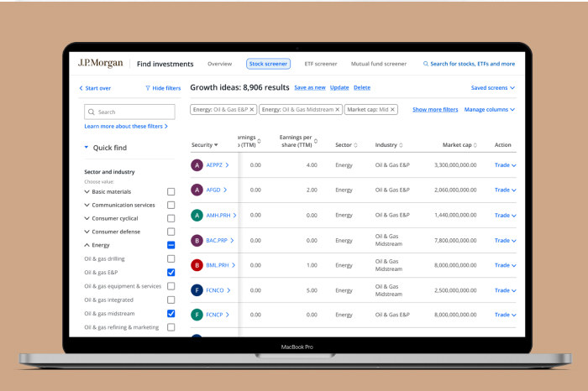Click the magnifier icon in filter search box
The width and height of the screenshot is (588, 391).
coord(91,112)
